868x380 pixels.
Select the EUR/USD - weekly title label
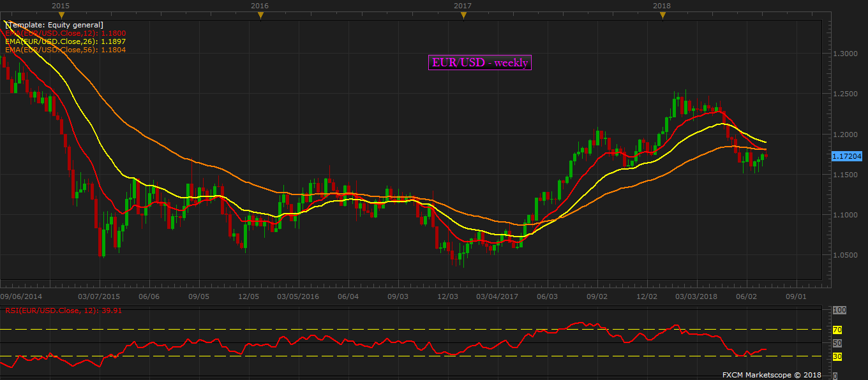coord(480,62)
